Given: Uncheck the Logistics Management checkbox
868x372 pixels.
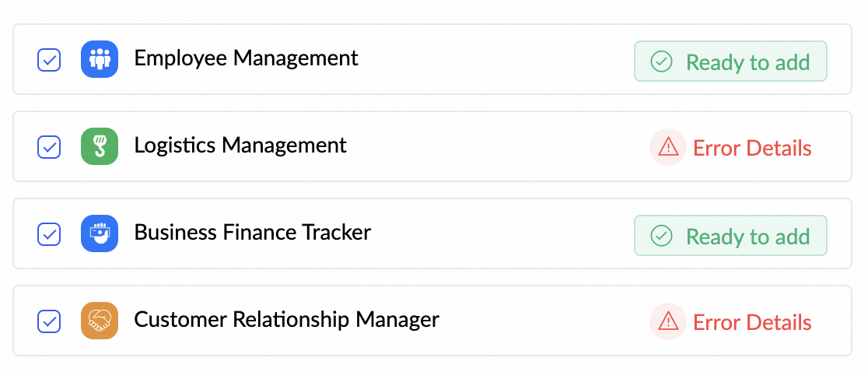Looking at the screenshot, I should 49,147.
